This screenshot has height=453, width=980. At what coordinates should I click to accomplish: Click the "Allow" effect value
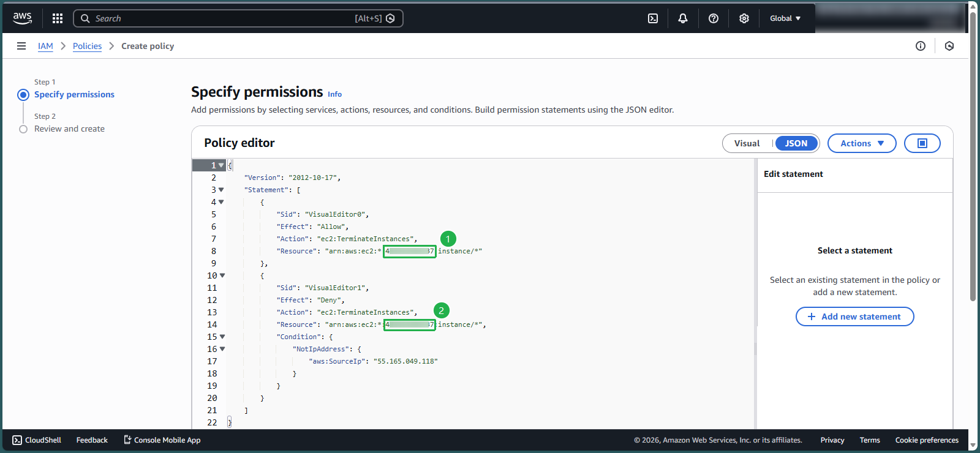tap(331, 226)
